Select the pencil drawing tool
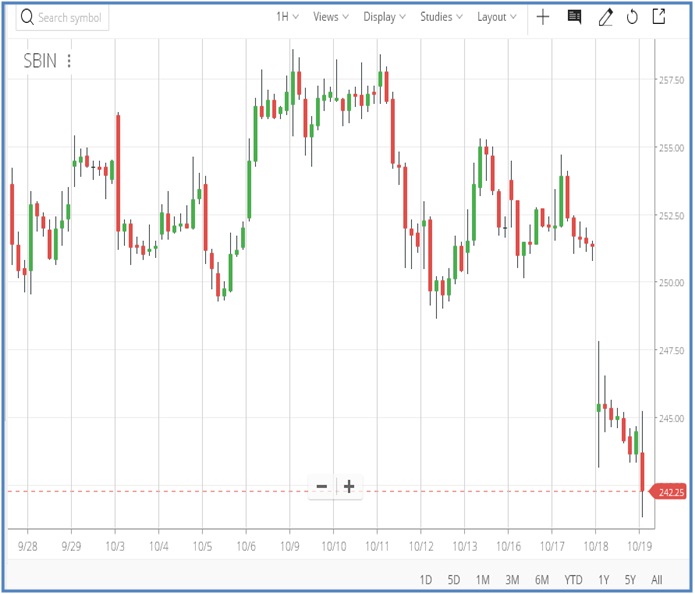This screenshot has width=695, height=594. click(x=605, y=17)
